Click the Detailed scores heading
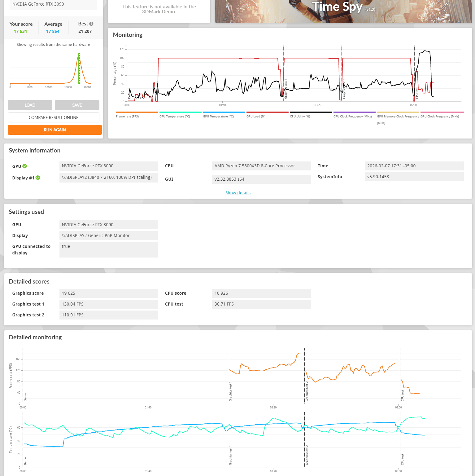Viewport: 475px width, 476px height. (29, 282)
